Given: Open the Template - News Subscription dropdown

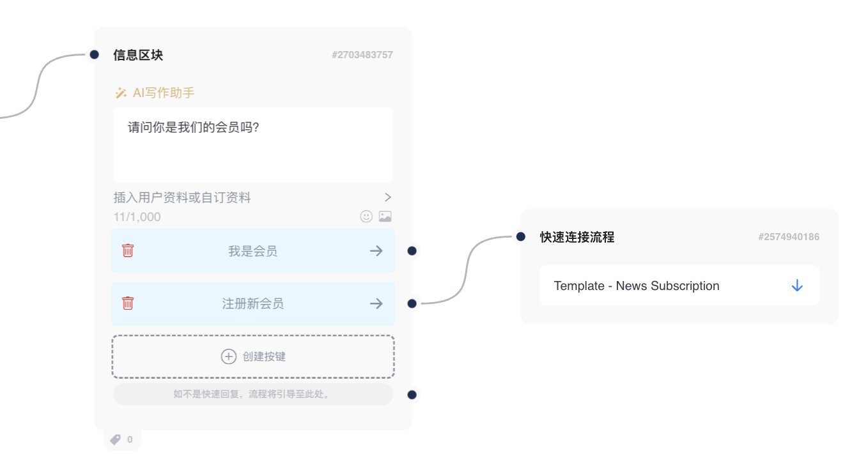Looking at the screenshot, I should click(665, 286).
